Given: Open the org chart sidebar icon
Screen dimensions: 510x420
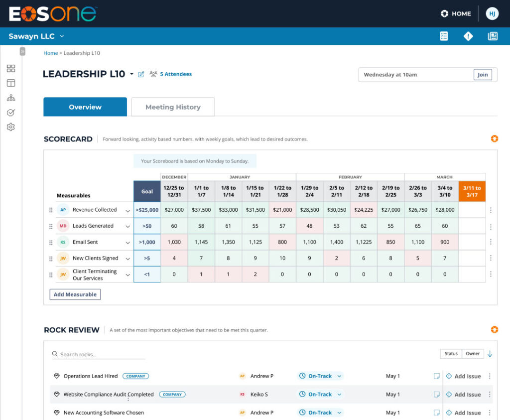Looking at the screenshot, I should pyautogui.click(x=11, y=98).
